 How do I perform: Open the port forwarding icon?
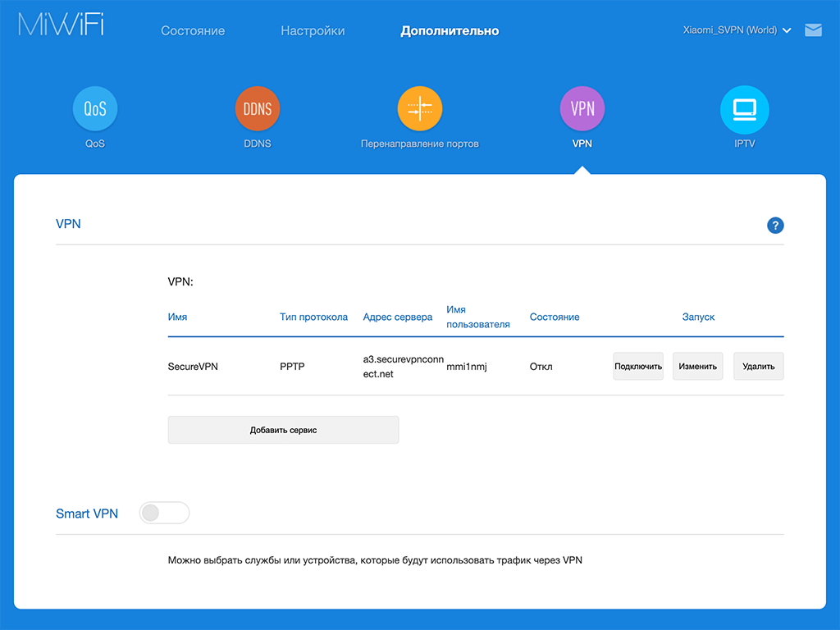420,109
